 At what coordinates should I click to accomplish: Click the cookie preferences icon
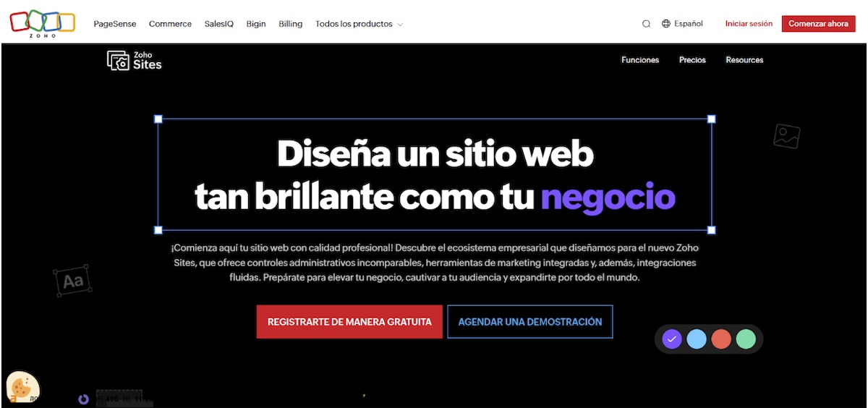(22, 386)
